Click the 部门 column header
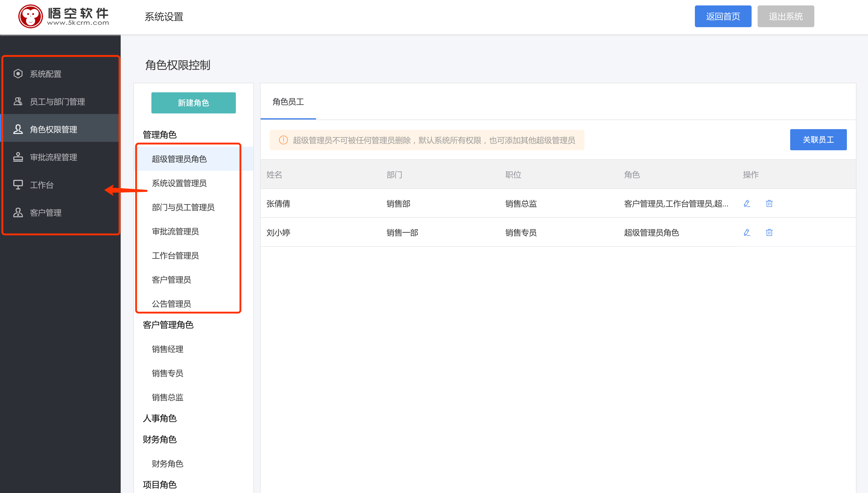Image resolution: width=868 pixels, height=493 pixels. point(394,175)
